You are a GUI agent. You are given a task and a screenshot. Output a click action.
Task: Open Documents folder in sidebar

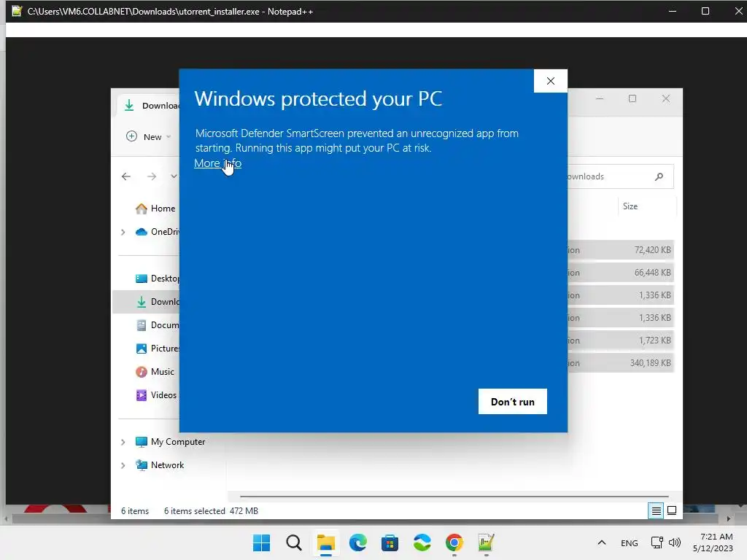click(158, 325)
